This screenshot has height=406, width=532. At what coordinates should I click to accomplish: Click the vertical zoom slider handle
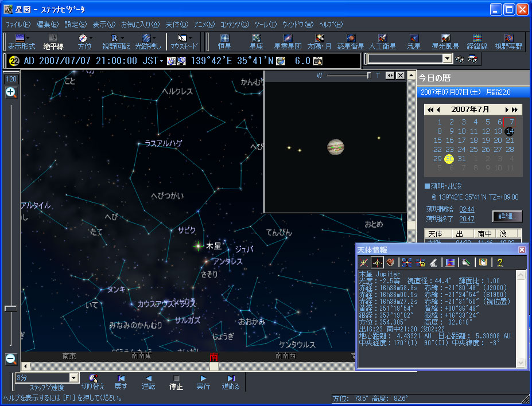pos(10,309)
